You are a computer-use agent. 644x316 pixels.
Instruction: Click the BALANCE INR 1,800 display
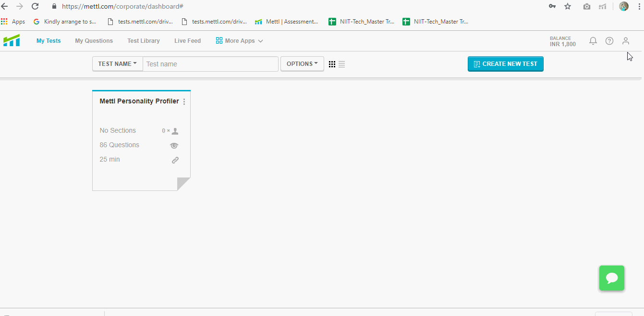pos(563,41)
